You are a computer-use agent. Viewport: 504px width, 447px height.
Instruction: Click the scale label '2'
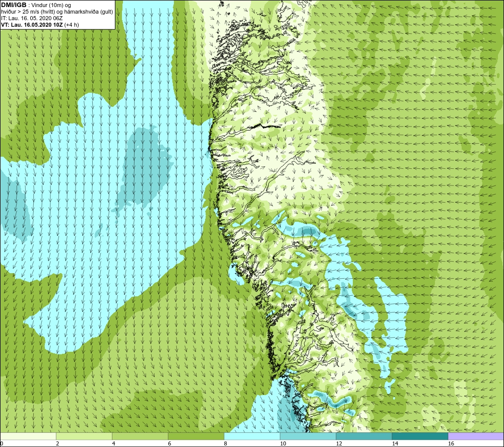[x=57, y=444]
